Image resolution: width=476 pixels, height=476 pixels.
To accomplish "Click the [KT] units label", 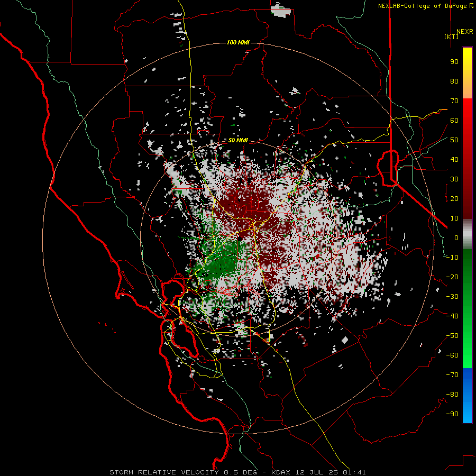I will [451, 36].
